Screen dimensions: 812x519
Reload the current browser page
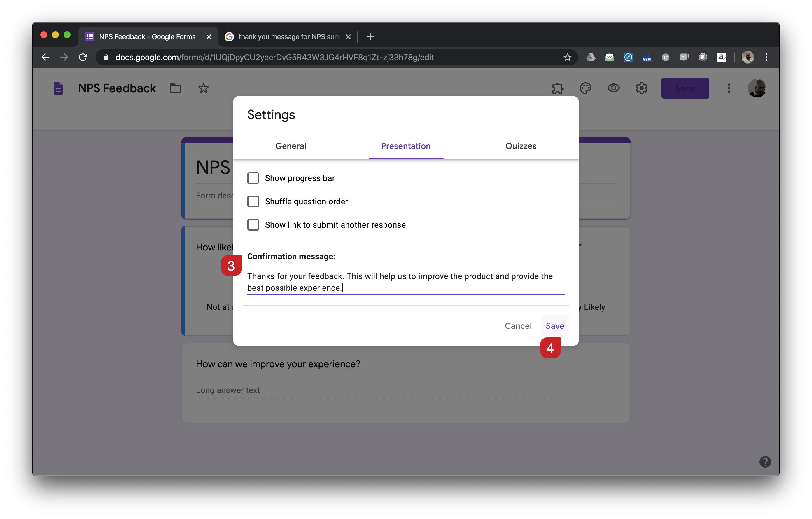coord(83,58)
